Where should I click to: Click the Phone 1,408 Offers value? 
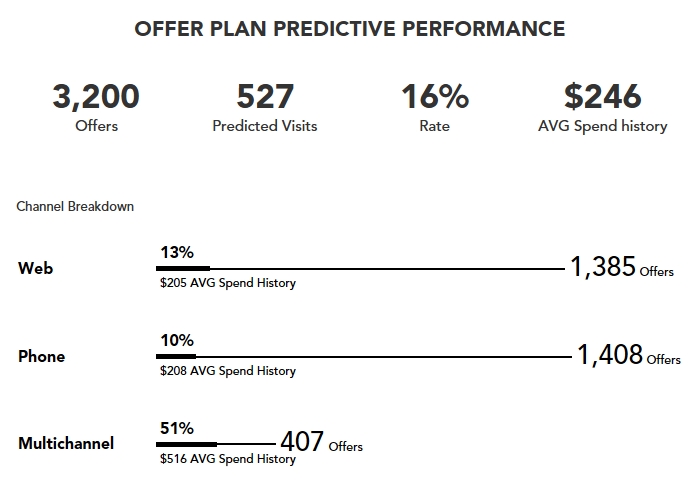628,355
